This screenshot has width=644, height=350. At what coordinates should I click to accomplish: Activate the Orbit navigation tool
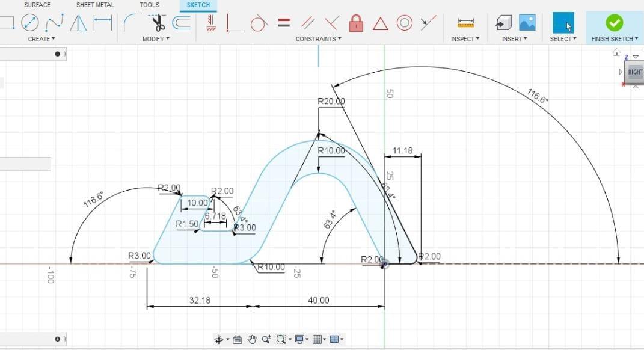pos(218,339)
